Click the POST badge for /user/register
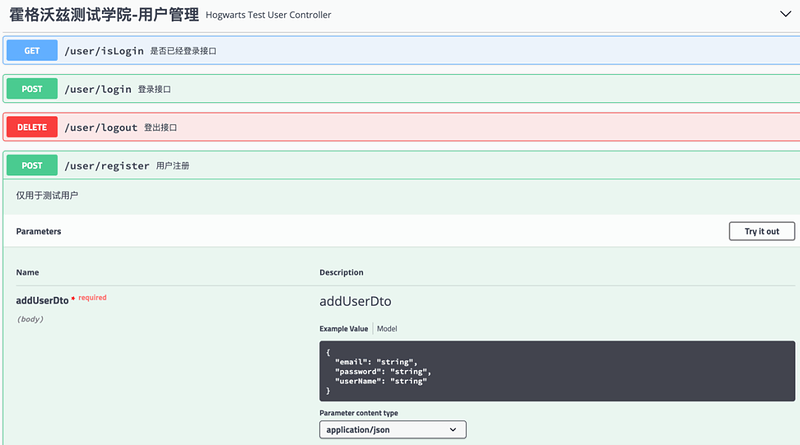 [x=32, y=165]
